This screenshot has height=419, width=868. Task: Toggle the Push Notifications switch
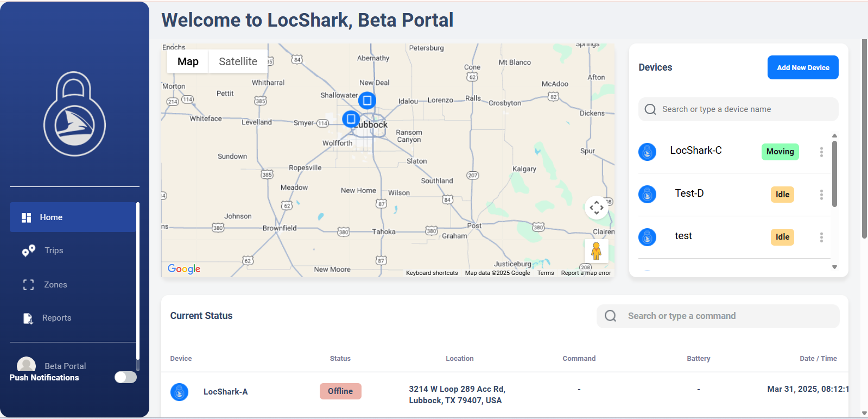click(125, 377)
